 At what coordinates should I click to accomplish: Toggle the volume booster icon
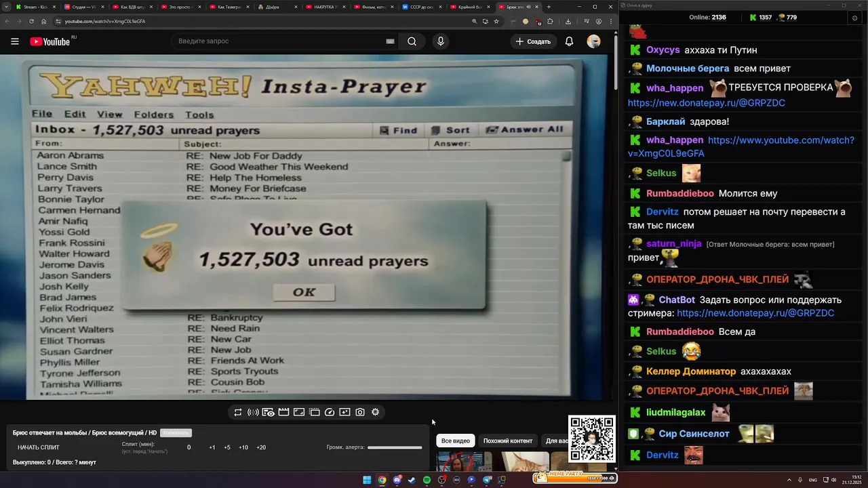coord(253,412)
